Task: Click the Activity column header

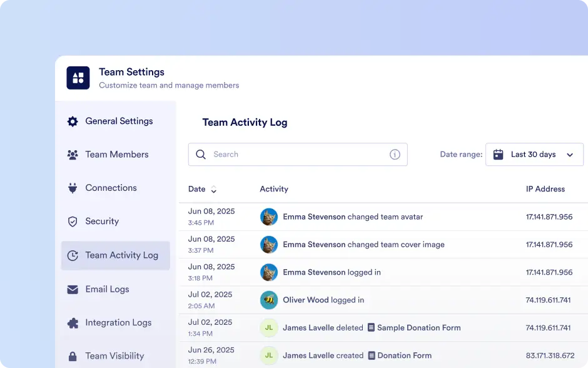Action: coord(274,189)
